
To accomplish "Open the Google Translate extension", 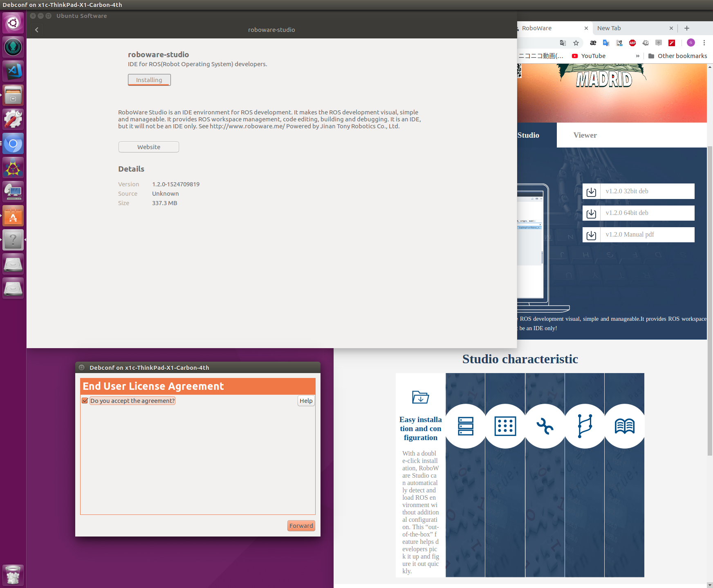I will click(606, 43).
